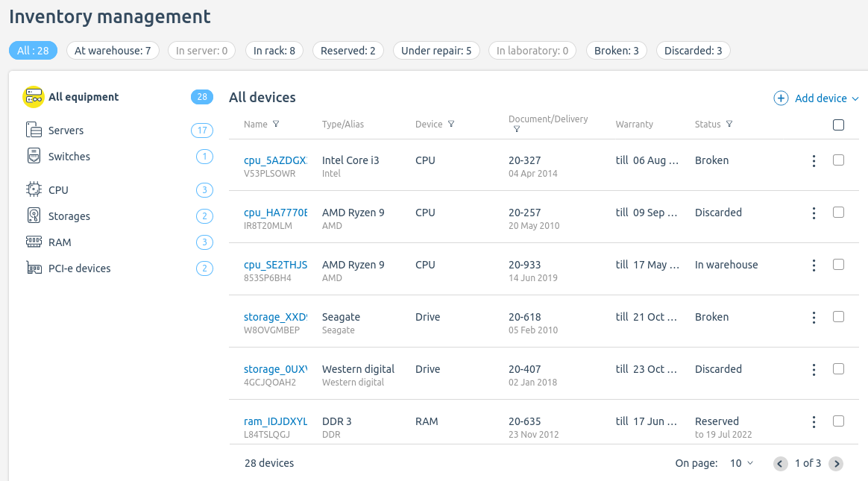
Task: Select checkbox for storage_0UX row
Action: pyautogui.click(x=839, y=368)
